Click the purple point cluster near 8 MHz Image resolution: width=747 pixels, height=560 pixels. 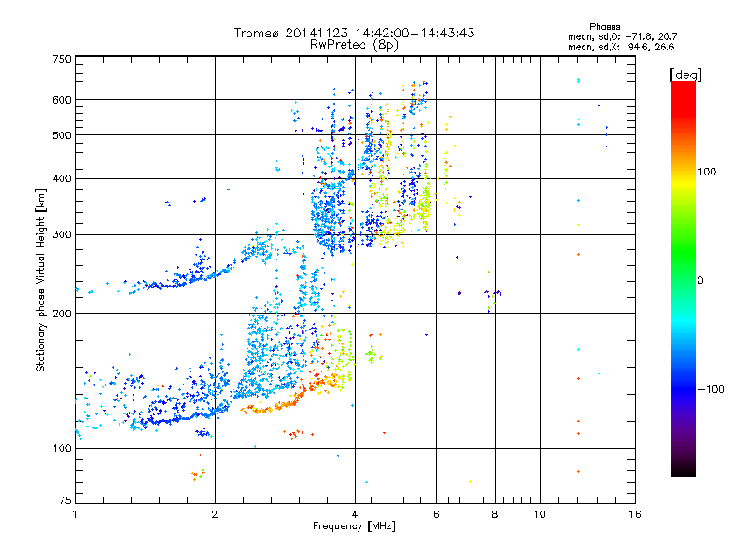(492, 294)
